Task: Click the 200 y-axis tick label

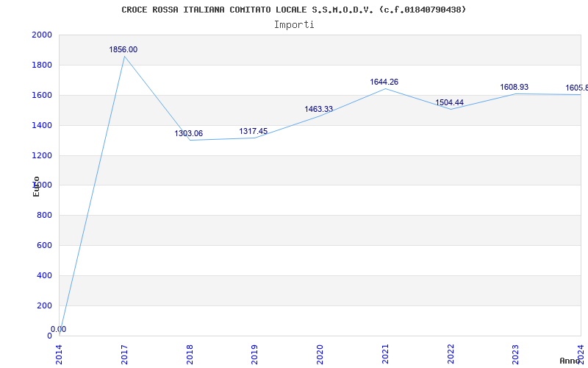Action: (44, 305)
